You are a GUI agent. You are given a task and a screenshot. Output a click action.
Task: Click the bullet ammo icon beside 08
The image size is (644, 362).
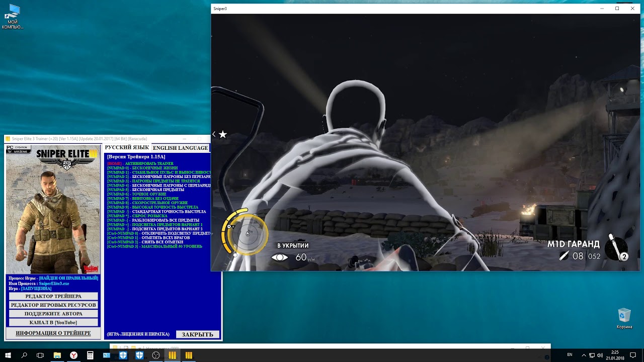pyautogui.click(x=564, y=256)
